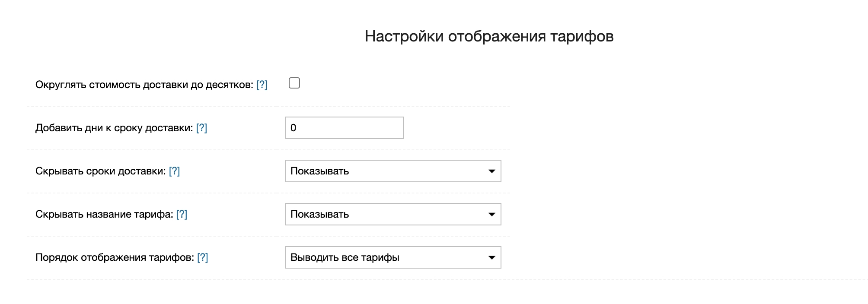Image resolution: width=868 pixels, height=304 pixels.
Task: Click the 'Округлять стоимость доставки до десятков' label
Action: click(x=144, y=85)
